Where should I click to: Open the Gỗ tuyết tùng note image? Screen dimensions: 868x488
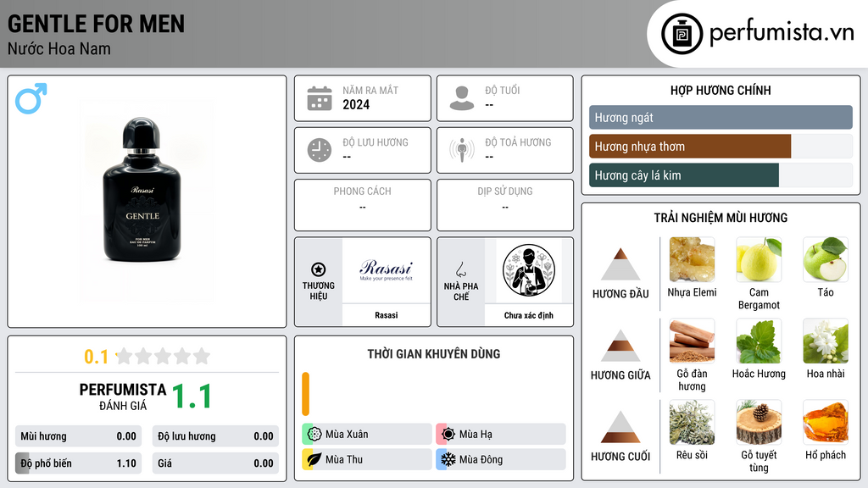point(759,422)
